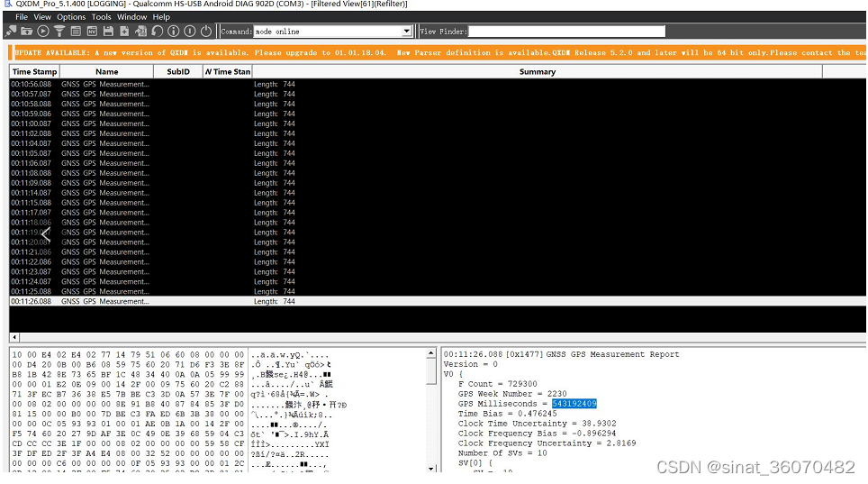Select log row at 00:11:02.088
This screenshot has height=484, width=868.
coord(438,133)
